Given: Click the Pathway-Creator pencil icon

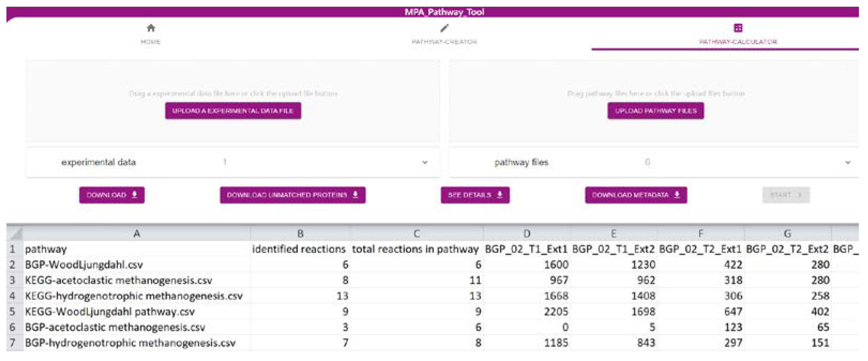Looking at the screenshot, I should [x=444, y=28].
